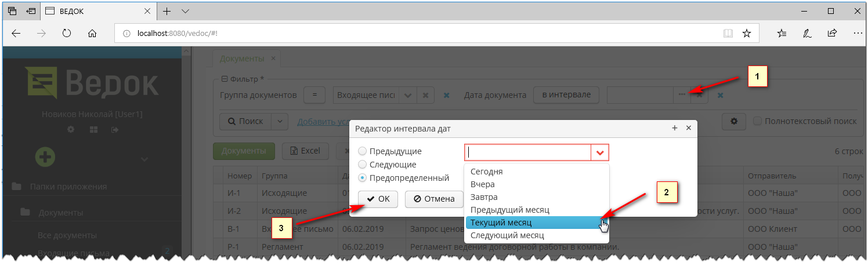Open browser reading view icon
The image size is (868, 266).
728,34
